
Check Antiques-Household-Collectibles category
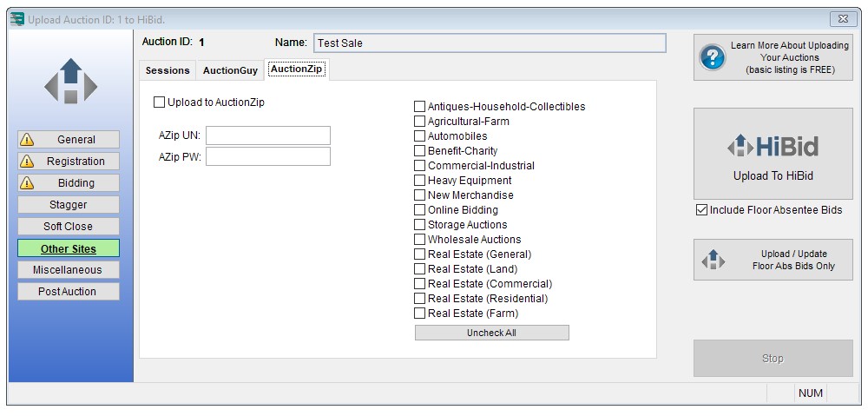419,106
